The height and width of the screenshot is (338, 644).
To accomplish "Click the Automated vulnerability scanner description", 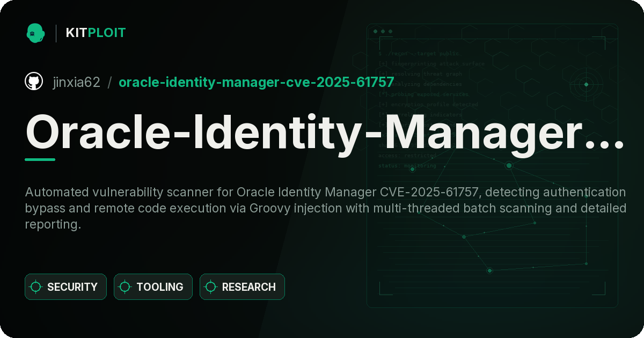I will click(x=325, y=208).
